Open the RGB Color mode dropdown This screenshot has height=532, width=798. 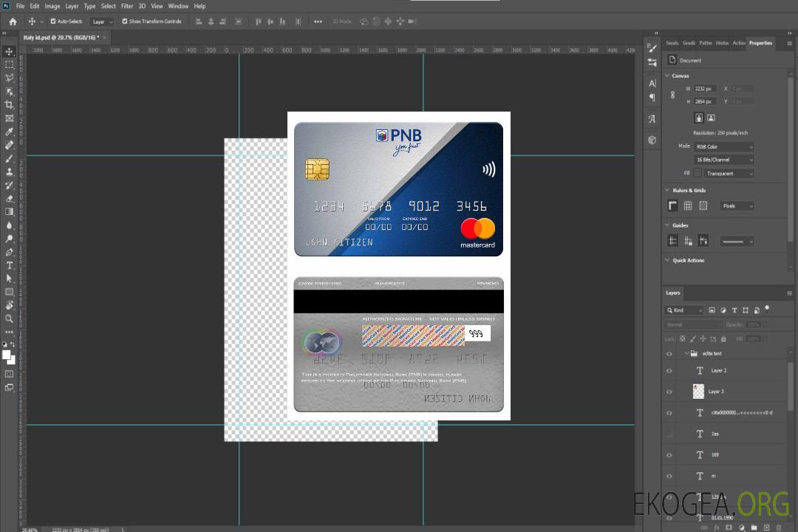[x=723, y=146]
